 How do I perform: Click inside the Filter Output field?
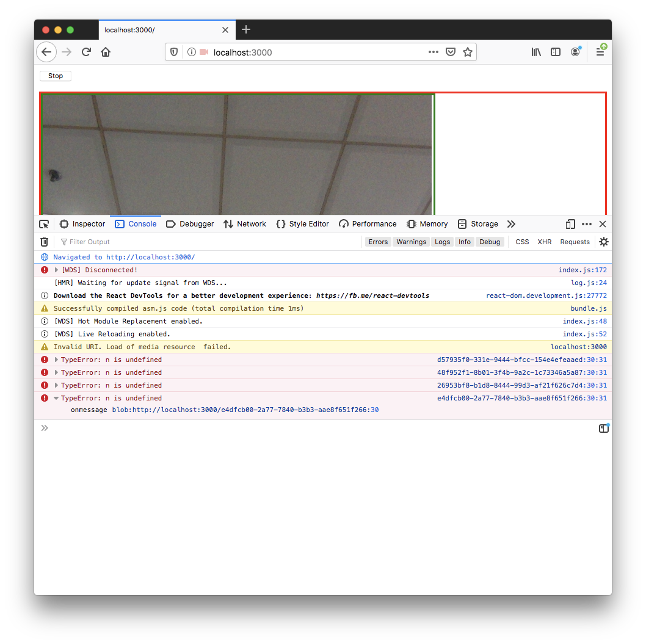coord(98,242)
